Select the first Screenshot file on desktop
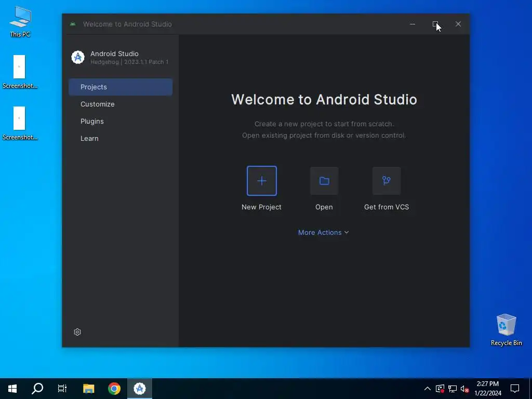Screen dimensions: 532x399 click(20, 72)
